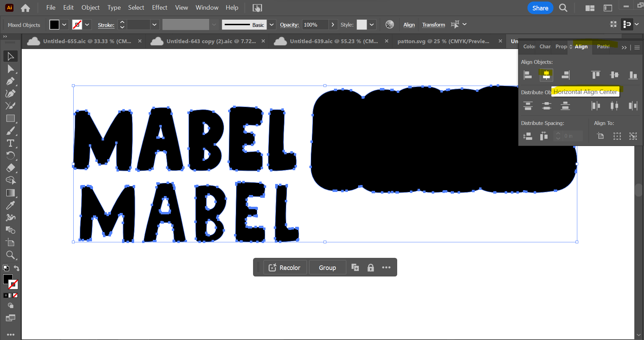Viewport: 644px width, 340px height.
Task: Open the Effect menu
Action: coord(159,8)
